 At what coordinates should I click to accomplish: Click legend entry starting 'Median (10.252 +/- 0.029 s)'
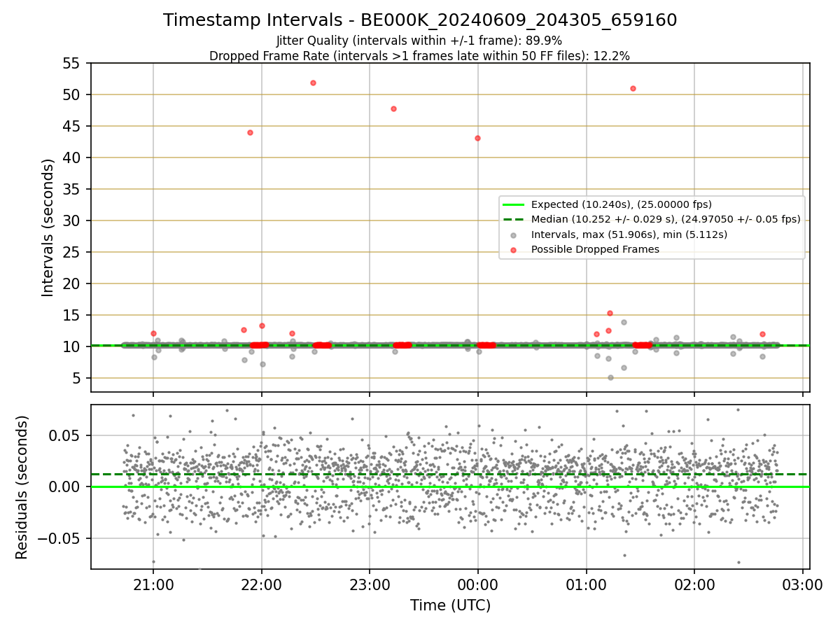click(x=666, y=219)
